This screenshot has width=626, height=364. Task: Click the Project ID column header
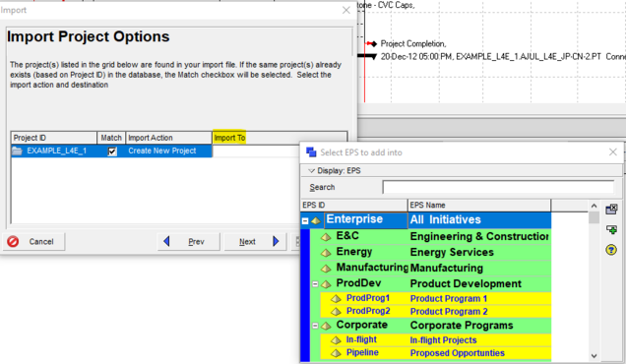(54, 138)
